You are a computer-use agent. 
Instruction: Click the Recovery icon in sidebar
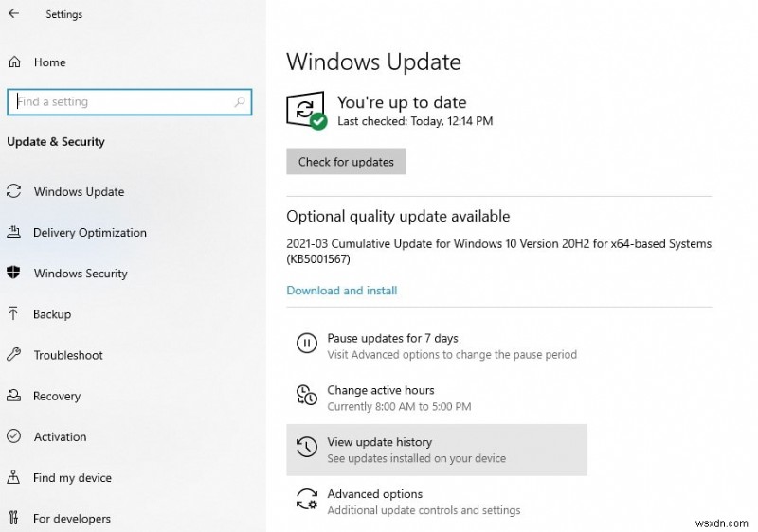click(14, 396)
